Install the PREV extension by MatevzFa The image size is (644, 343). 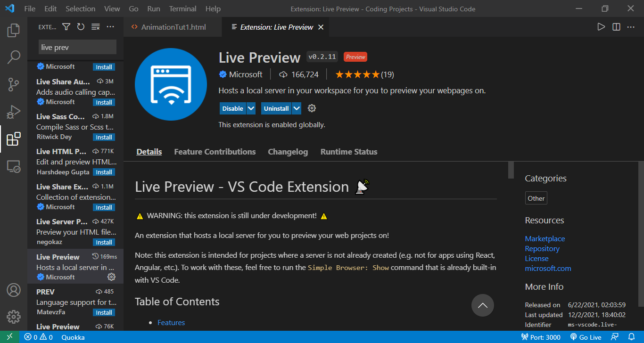click(x=104, y=312)
